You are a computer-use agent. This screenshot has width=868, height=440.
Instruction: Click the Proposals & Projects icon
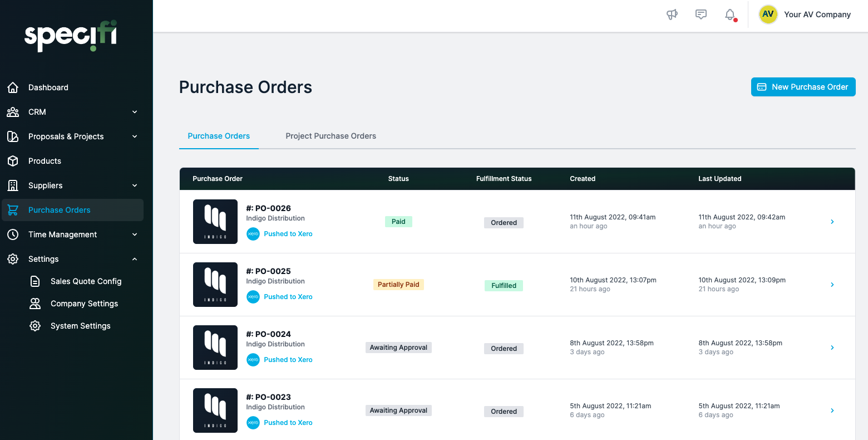[13, 136]
